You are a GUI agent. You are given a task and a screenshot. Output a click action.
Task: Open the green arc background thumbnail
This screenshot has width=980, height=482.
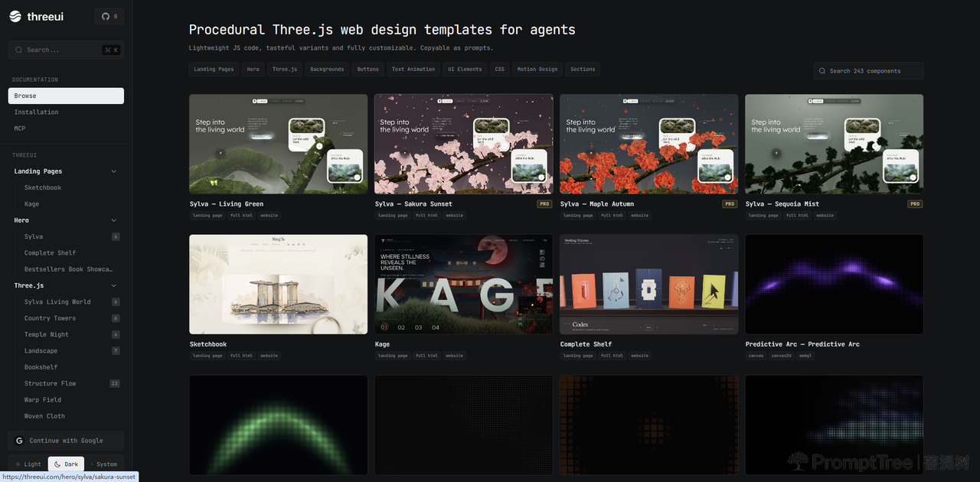(279, 425)
